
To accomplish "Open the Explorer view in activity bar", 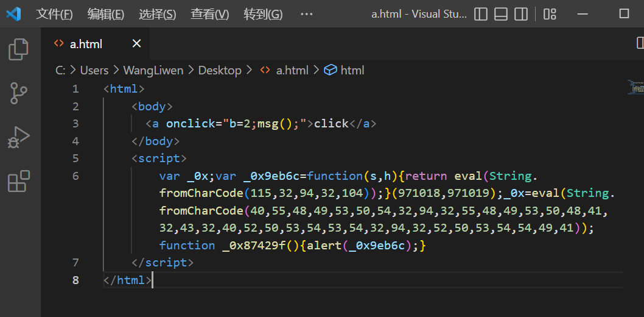I will pos(18,49).
